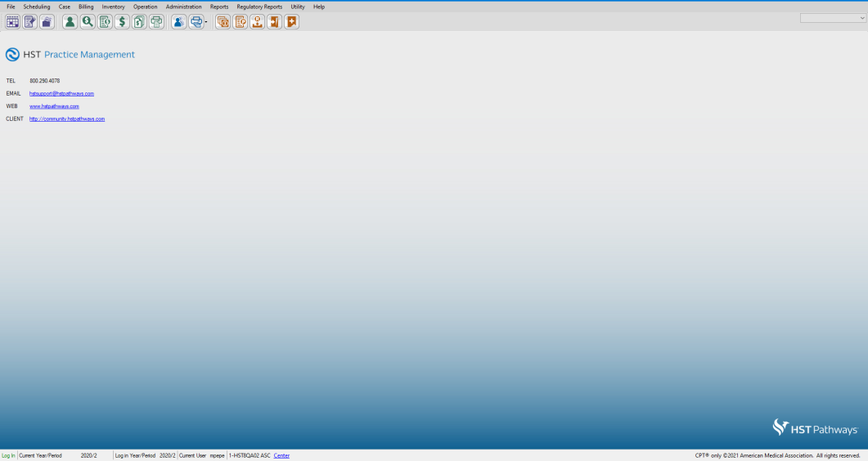Expand the arrow beside the printer icon
The width and height of the screenshot is (868, 461).
point(206,22)
